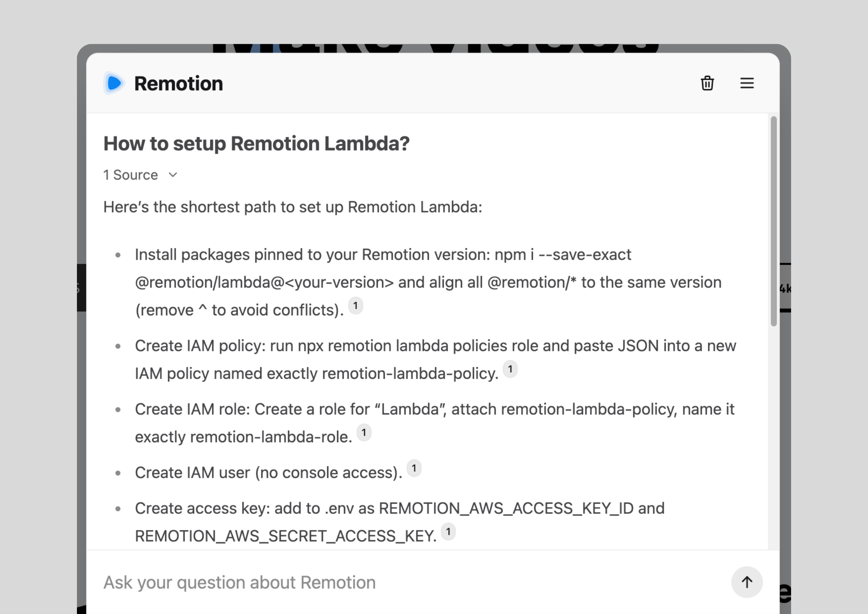Open citation 1 after remotion-lambda-role step

point(363,433)
